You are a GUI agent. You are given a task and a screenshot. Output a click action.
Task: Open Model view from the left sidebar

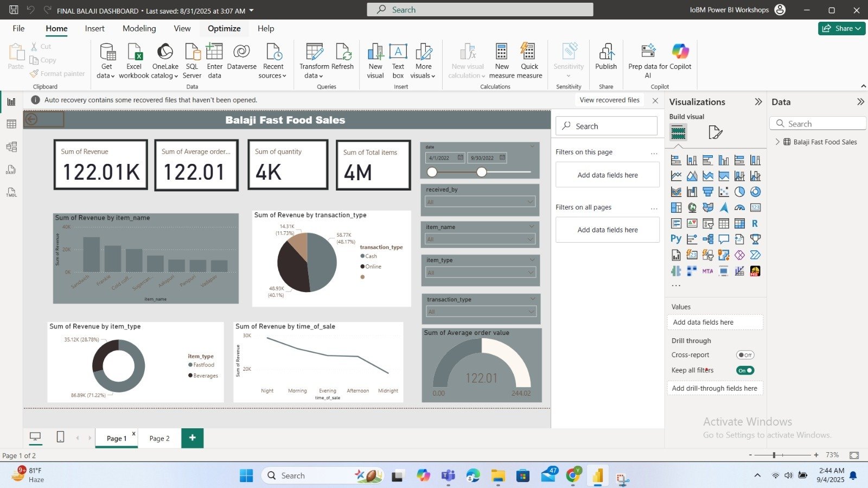(11, 147)
